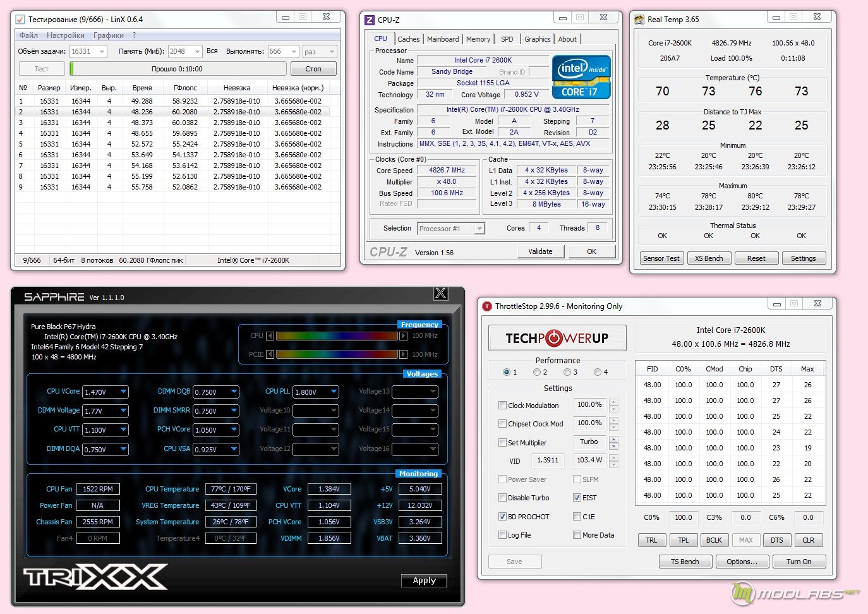Open the Графики menu in LinX

pos(109,35)
